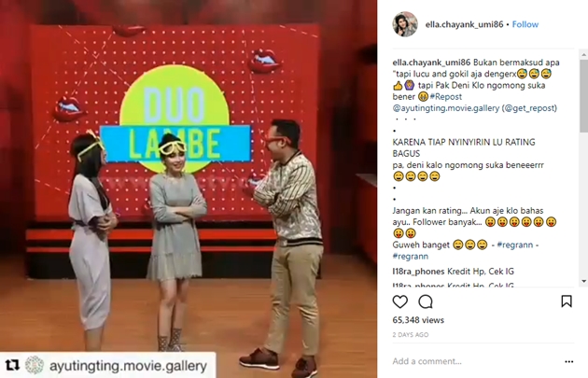Click the Add a comment field
The image size is (588, 378).
click(476, 361)
